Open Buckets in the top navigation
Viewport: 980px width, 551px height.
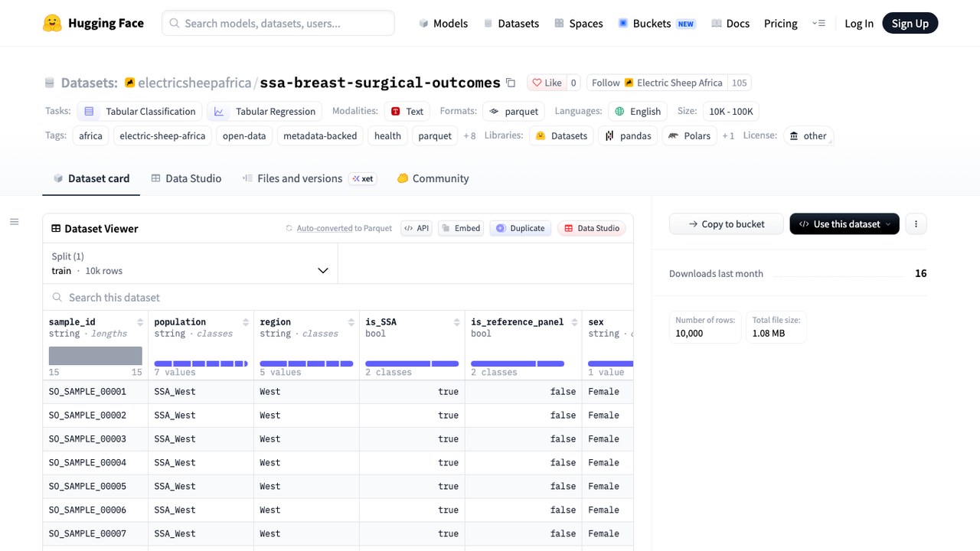tap(656, 24)
